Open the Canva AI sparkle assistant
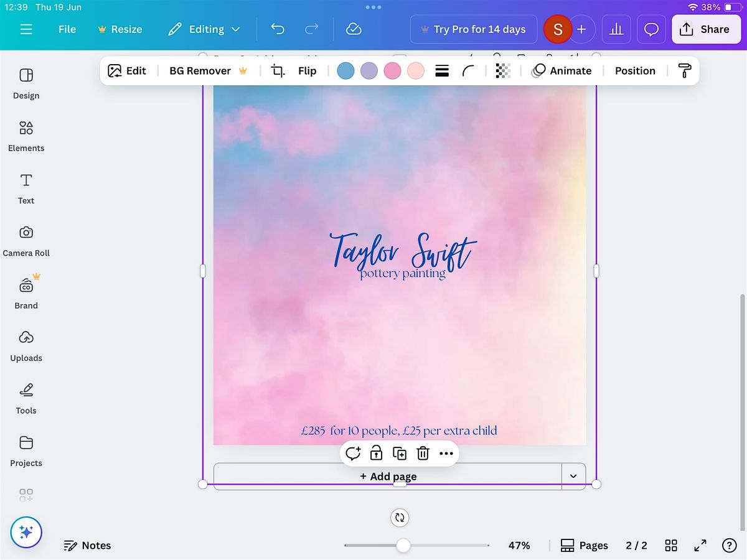This screenshot has width=747, height=560. click(26, 532)
